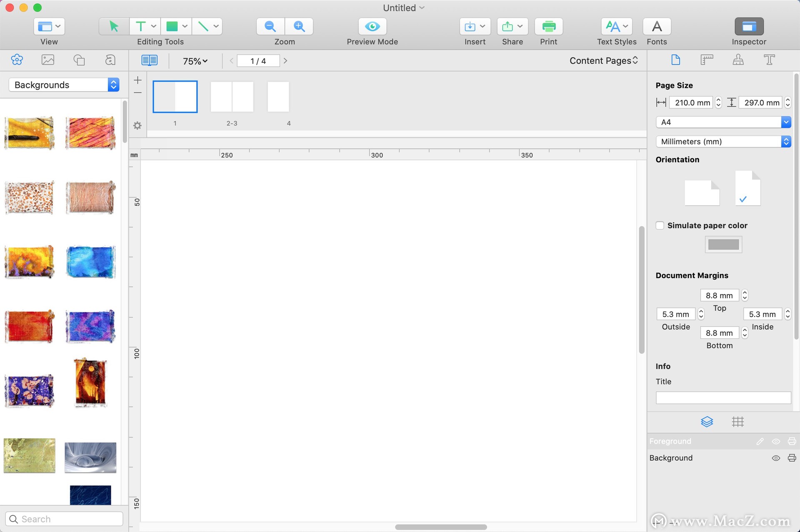800x532 pixels.
Task: Switch to the Text inspector tab
Action: pyautogui.click(x=769, y=60)
